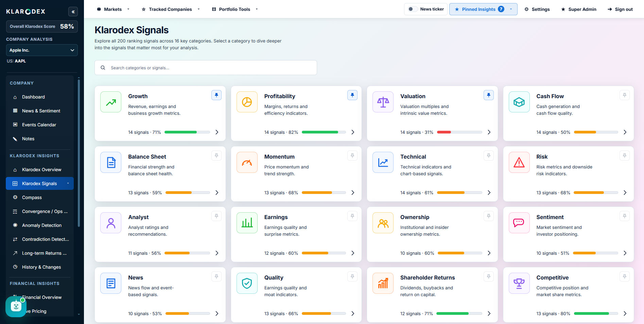Click the sidebar vertical scrollbar
Viewport: 644px width, 324px height.
79,153
